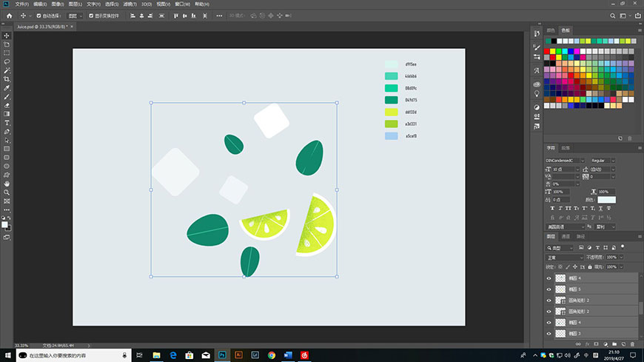
Task: Expand the 正常 blend mode dropdown
Action: [564, 257]
